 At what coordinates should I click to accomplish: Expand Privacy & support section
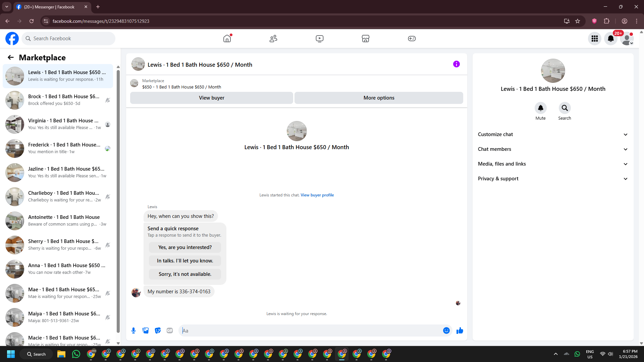pos(553,179)
